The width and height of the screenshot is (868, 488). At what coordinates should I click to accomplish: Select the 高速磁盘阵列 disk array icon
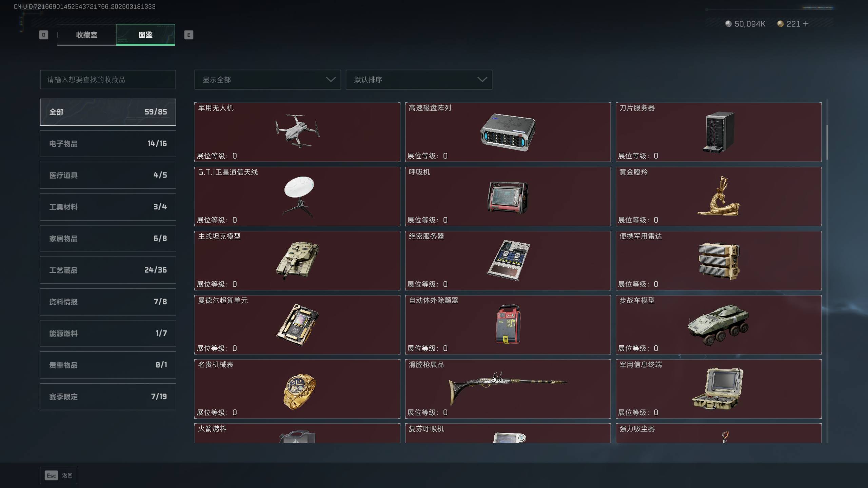(508, 132)
